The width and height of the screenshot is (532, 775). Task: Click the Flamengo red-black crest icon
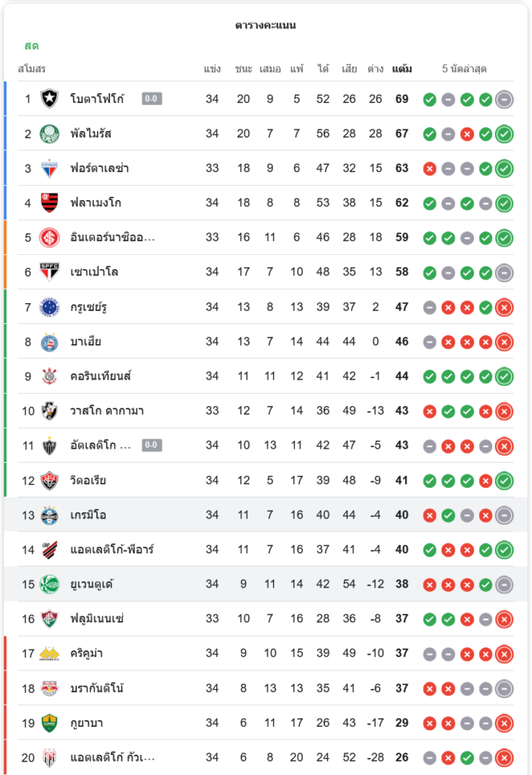(x=50, y=203)
